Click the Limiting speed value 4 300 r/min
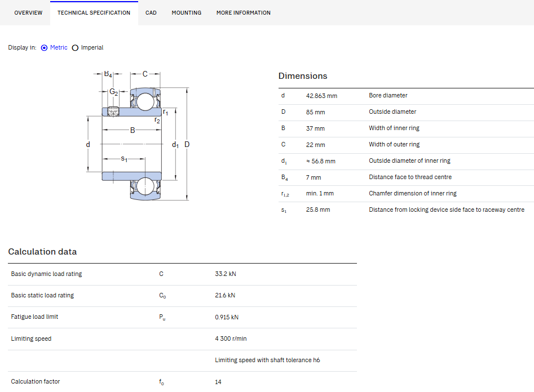 tap(231, 339)
